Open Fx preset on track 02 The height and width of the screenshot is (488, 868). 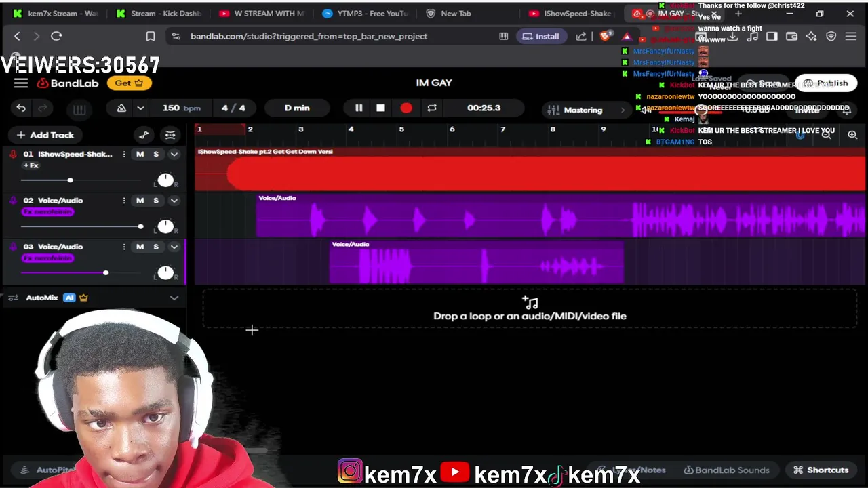coord(47,212)
